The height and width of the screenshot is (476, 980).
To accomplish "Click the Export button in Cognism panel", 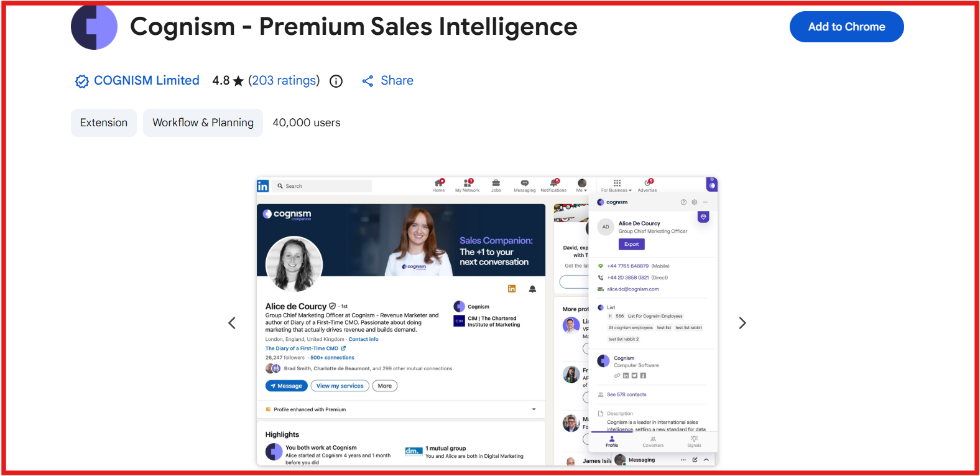I will point(631,245).
